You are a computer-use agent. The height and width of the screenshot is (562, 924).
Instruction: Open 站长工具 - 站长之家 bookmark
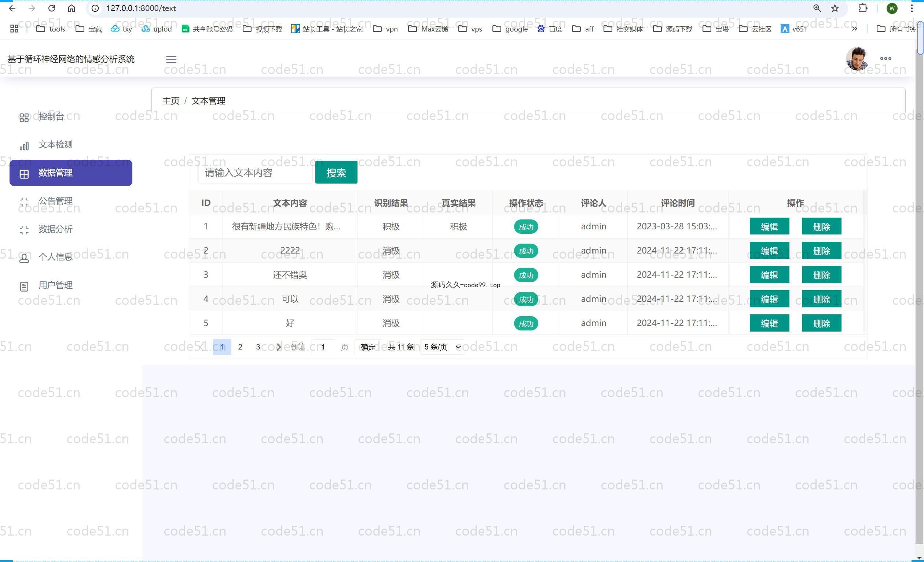pyautogui.click(x=327, y=29)
